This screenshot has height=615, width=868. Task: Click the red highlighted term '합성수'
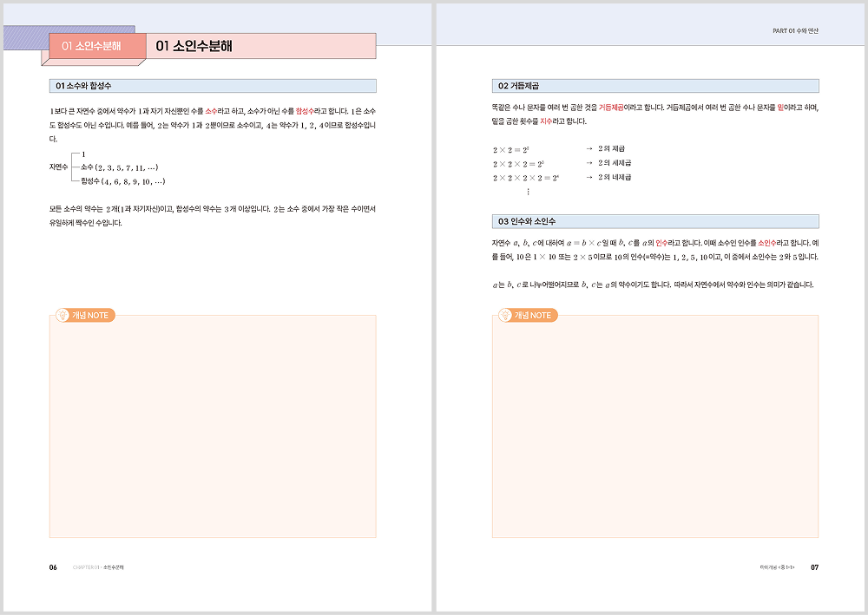[x=307, y=112]
